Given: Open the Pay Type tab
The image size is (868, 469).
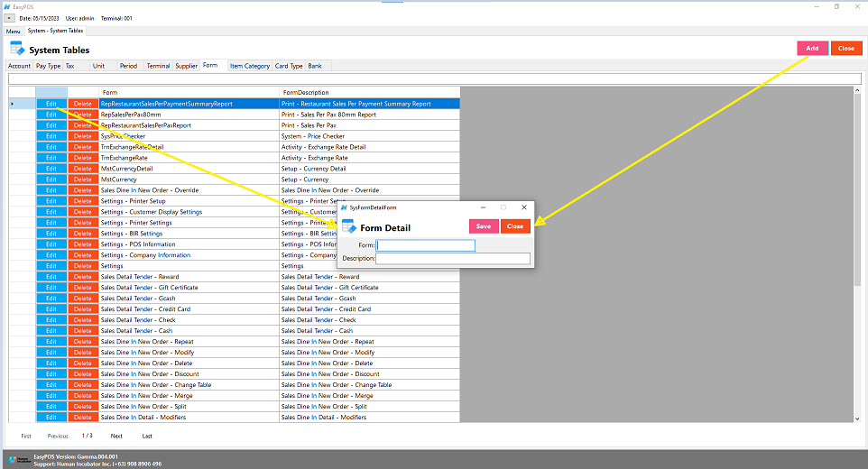Looking at the screenshot, I should pyautogui.click(x=48, y=66).
